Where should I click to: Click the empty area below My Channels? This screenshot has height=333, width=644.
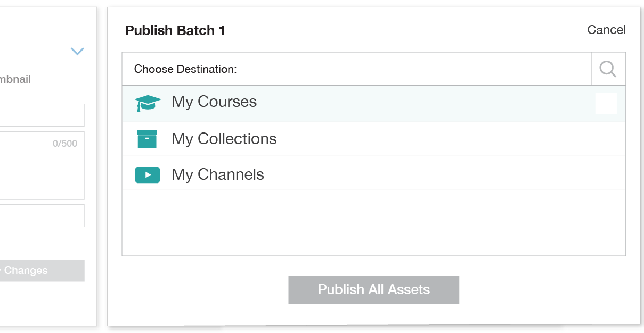373,222
